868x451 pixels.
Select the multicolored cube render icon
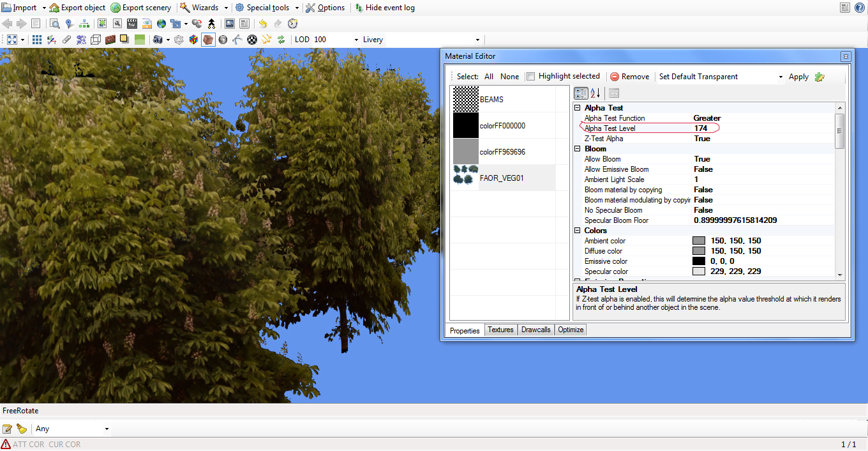click(x=193, y=40)
